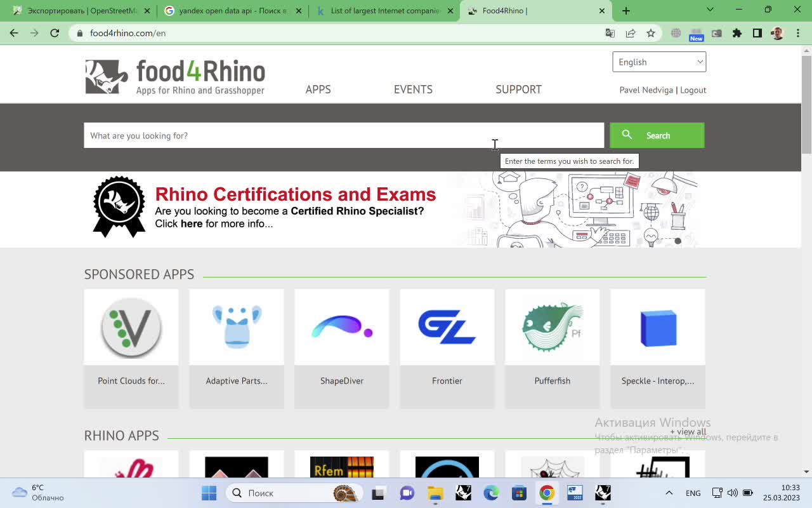The height and width of the screenshot is (508, 812).
Task: Reload the page
Action: coord(55,33)
